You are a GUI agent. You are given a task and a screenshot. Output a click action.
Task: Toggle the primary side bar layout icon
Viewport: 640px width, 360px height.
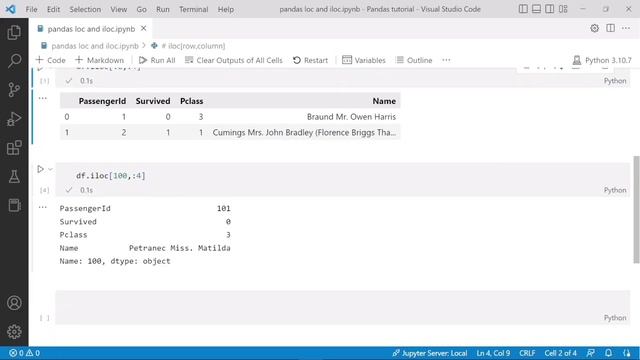(x=523, y=9)
